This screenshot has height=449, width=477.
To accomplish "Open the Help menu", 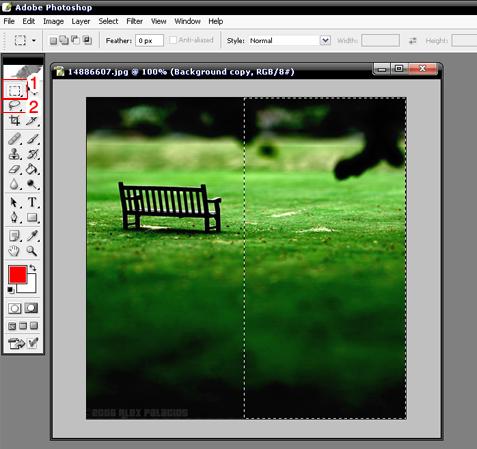I will [x=216, y=21].
